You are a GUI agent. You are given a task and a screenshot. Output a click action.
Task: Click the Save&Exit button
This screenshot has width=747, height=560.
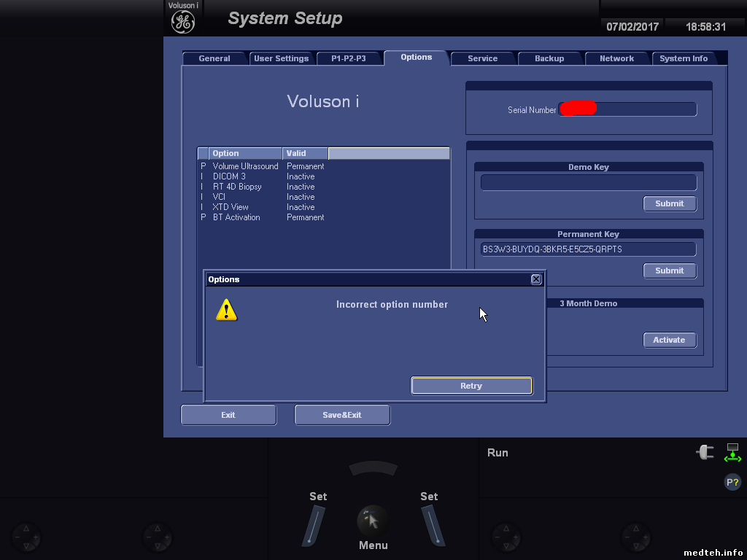tap(342, 415)
